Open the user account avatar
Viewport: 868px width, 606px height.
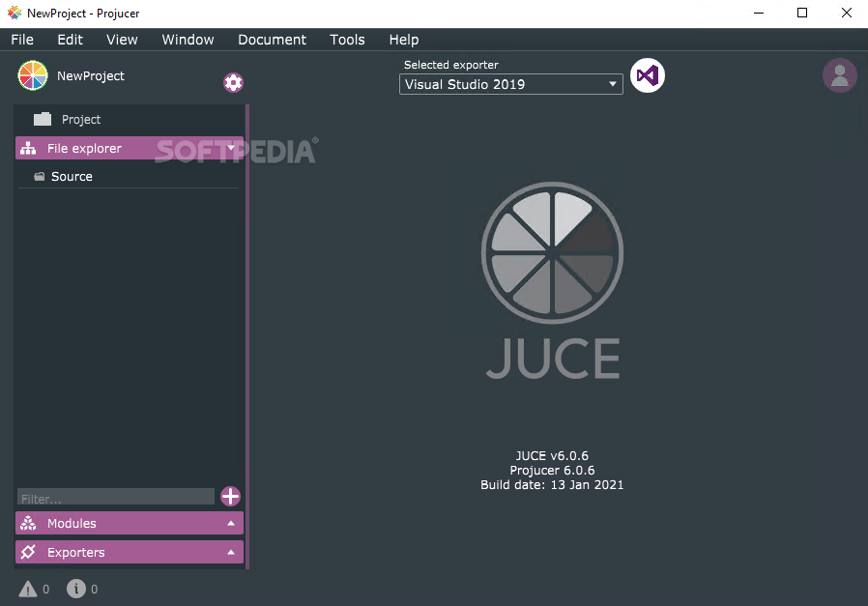pyautogui.click(x=840, y=75)
